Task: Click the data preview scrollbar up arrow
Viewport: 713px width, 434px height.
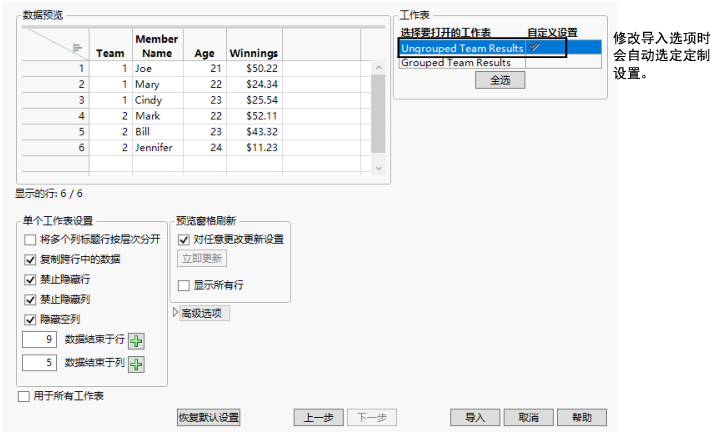Action: coord(378,67)
